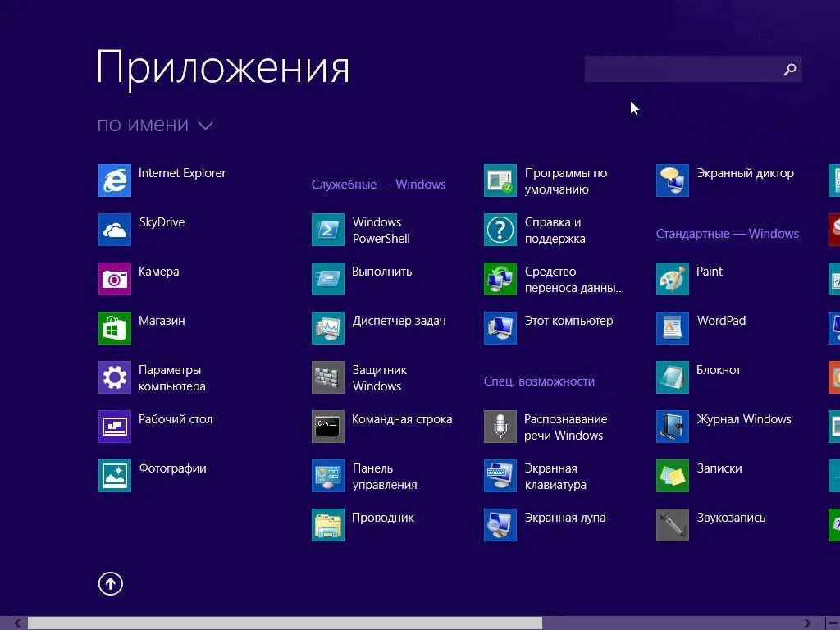Click the search magnifier button
Viewport: 840px width, 630px height.
tap(790, 69)
